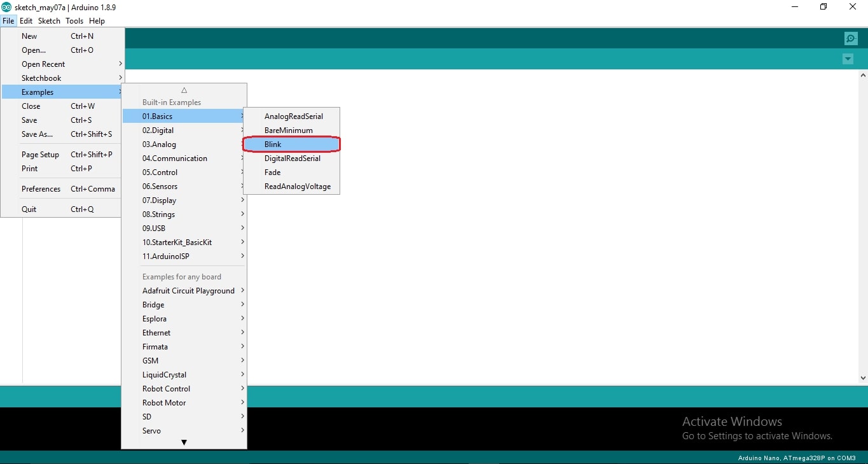
Task: Expand the Esplora library examples
Action: tap(184, 319)
